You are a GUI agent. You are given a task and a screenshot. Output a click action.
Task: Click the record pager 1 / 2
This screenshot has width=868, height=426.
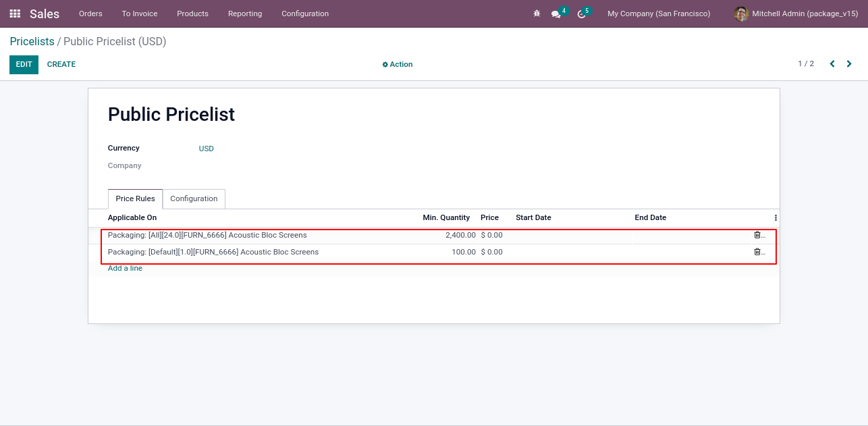pos(806,64)
